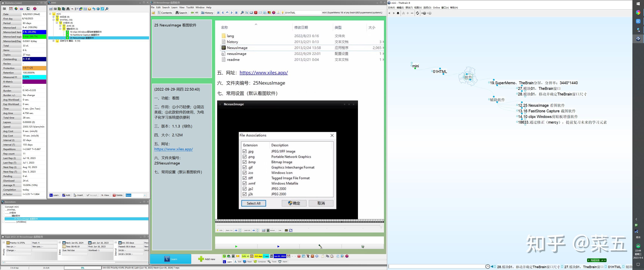
Task: Open the calendar icon in Statistics toolbar
Action: click(x=11, y=9)
